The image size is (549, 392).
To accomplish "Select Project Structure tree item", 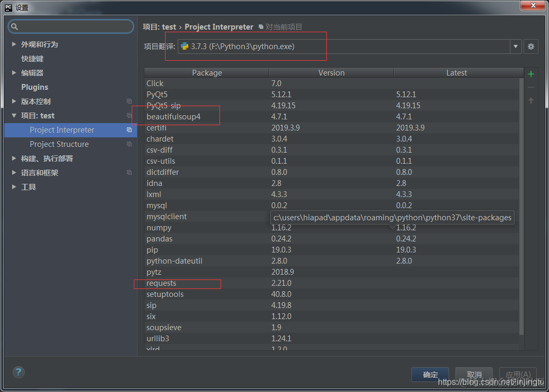I will coord(70,144).
